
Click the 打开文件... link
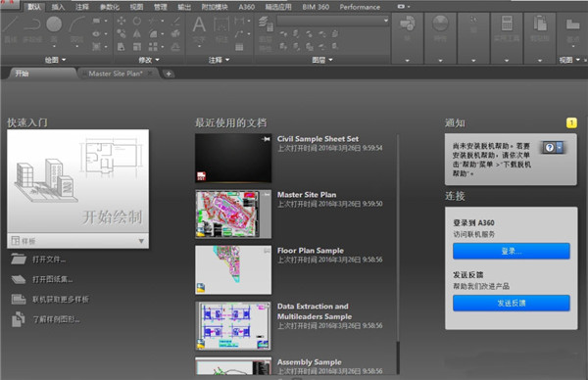(49, 260)
